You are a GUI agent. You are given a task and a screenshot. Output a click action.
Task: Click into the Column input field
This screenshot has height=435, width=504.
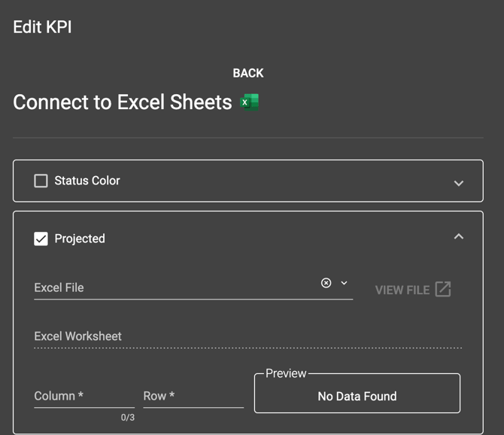84,396
